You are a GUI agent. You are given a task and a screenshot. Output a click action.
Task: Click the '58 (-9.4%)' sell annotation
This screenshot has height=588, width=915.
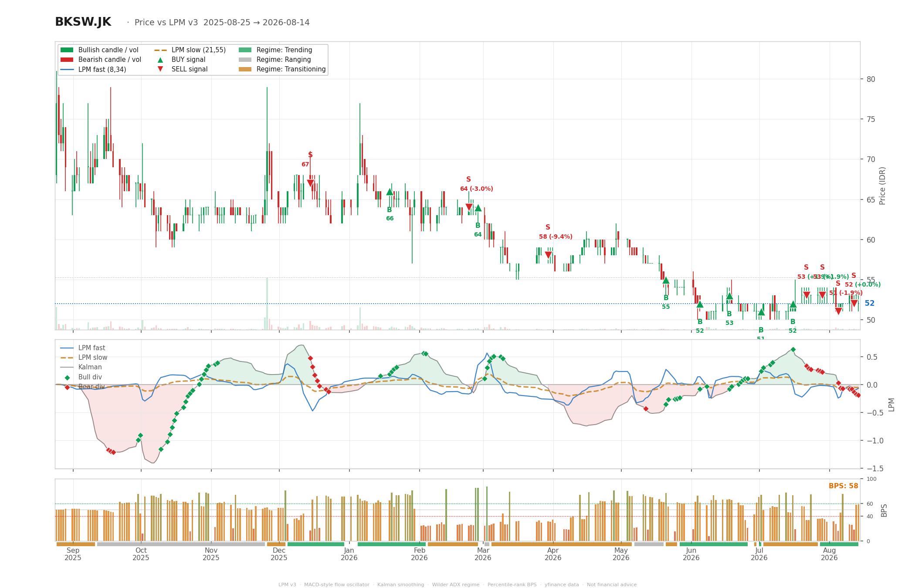click(556, 237)
